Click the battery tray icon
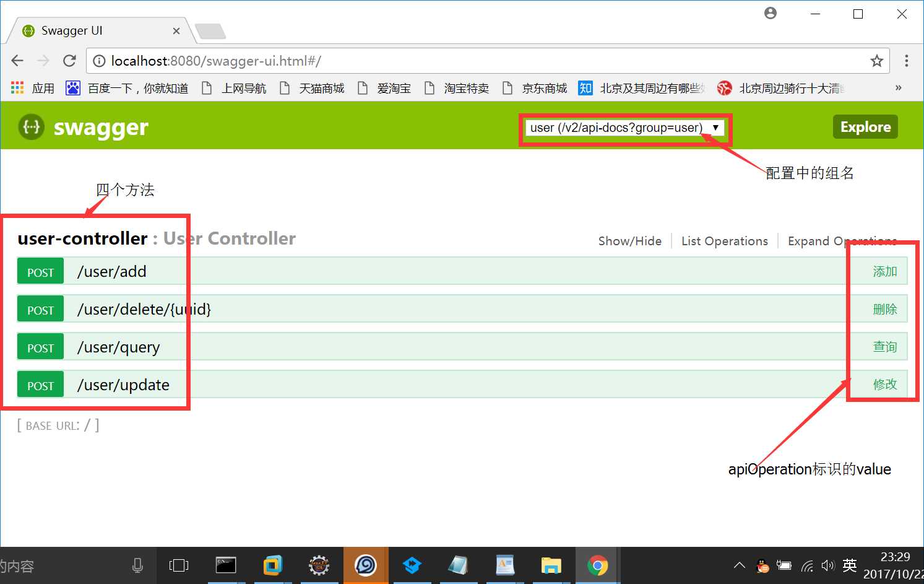The height and width of the screenshot is (584, 924). [x=784, y=565]
